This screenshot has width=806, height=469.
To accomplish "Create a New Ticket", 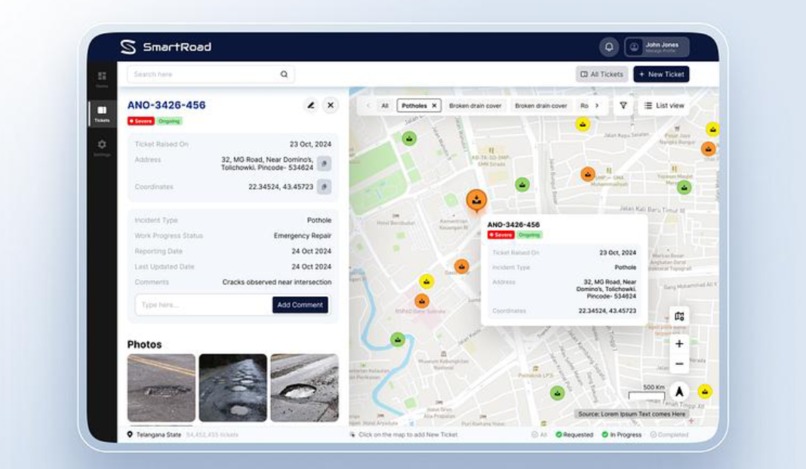I will pyautogui.click(x=661, y=74).
